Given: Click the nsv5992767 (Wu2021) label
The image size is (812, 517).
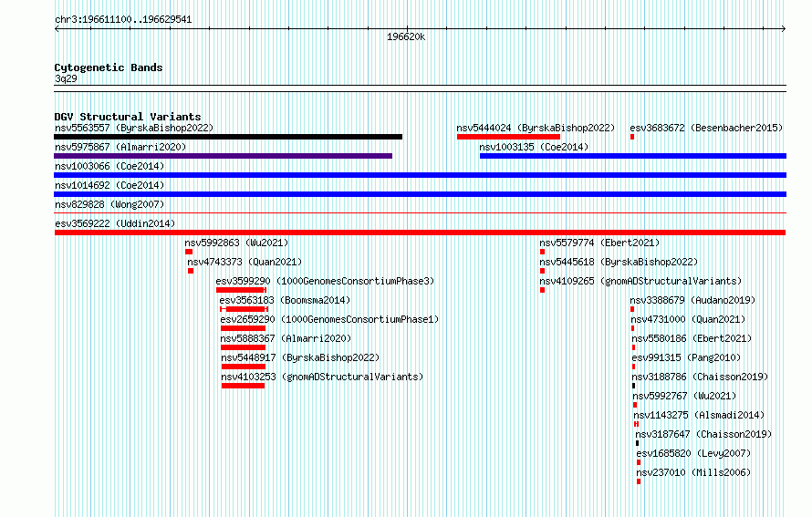Looking at the screenshot, I should [x=684, y=396].
